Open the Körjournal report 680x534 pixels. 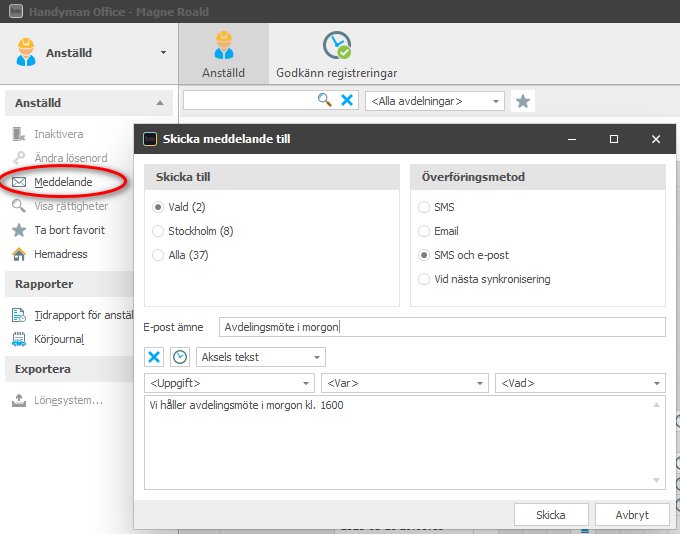[x=59, y=339]
